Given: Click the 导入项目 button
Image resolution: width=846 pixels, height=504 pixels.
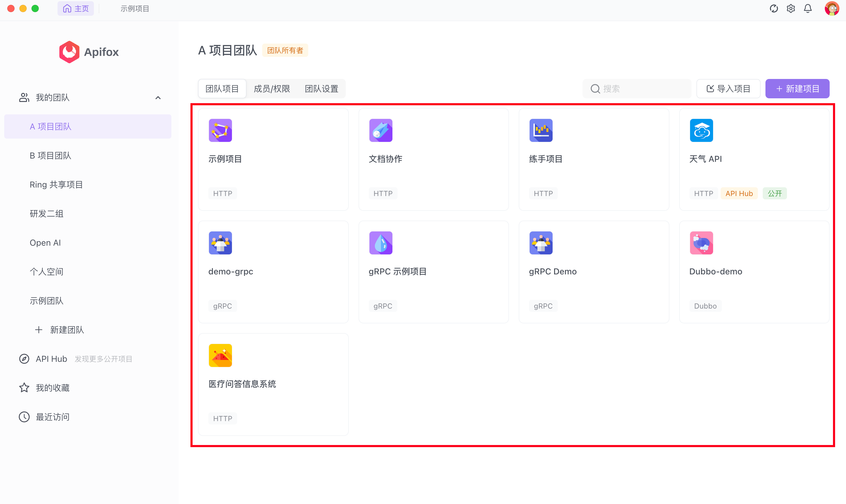Looking at the screenshot, I should (x=728, y=89).
